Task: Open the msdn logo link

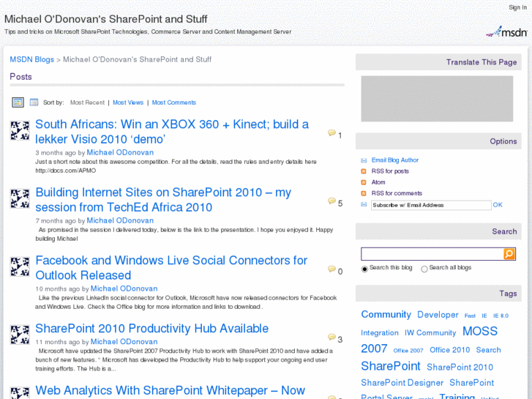Action: [x=506, y=32]
